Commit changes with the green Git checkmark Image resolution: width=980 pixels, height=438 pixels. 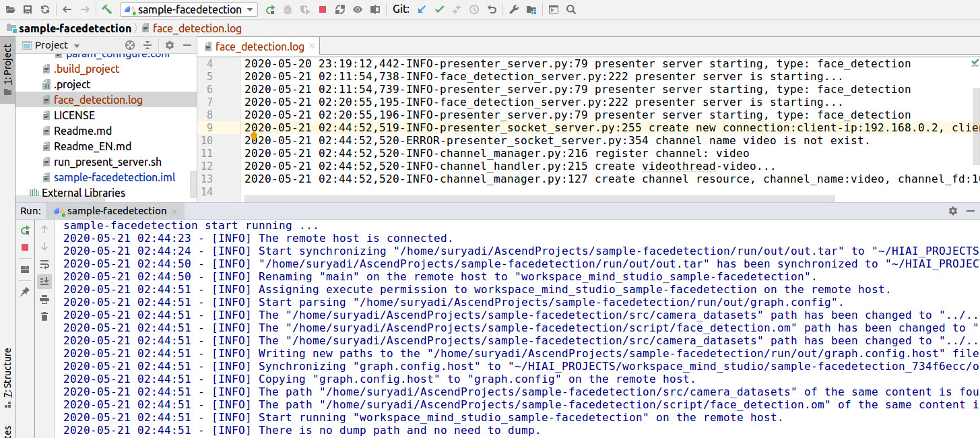tap(439, 9)
